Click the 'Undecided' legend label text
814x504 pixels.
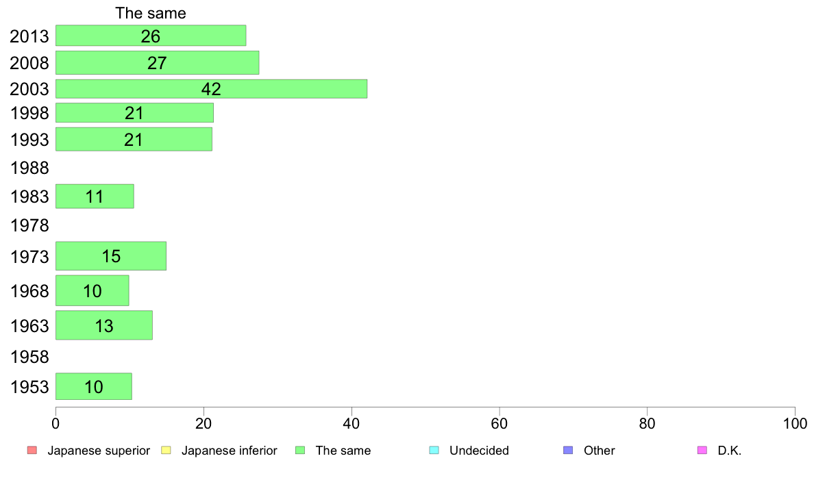pos(479,451)
